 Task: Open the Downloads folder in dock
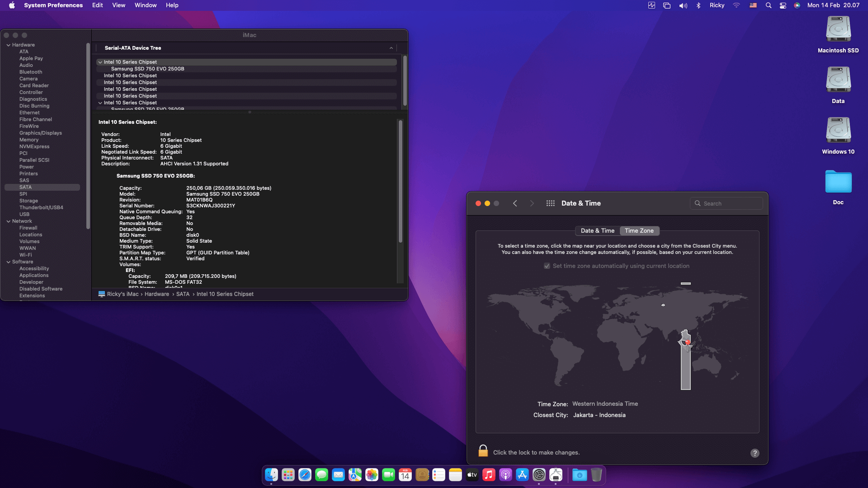pyautogui.click(x=580, y=475)
